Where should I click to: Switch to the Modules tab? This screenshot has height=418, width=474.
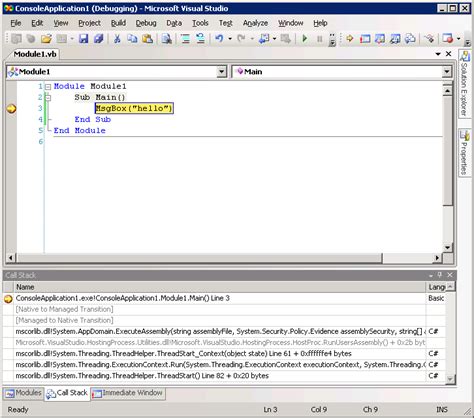pyautogui.click(x=23, y=393)
